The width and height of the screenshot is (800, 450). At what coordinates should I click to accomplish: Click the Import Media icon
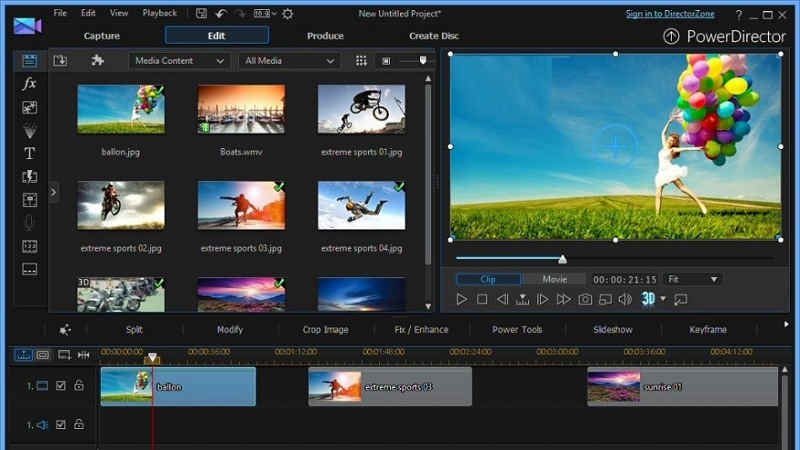(60, 60)
